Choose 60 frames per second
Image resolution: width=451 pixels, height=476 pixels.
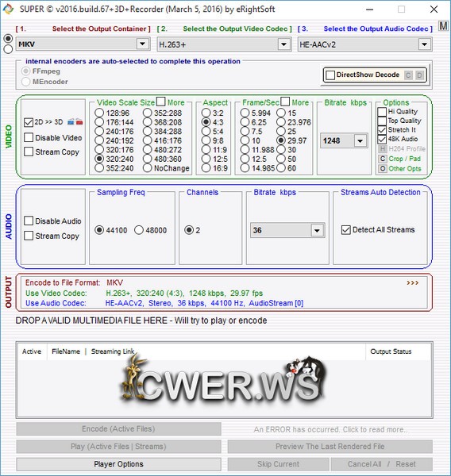pyautogui.click(x=281, y=168)
